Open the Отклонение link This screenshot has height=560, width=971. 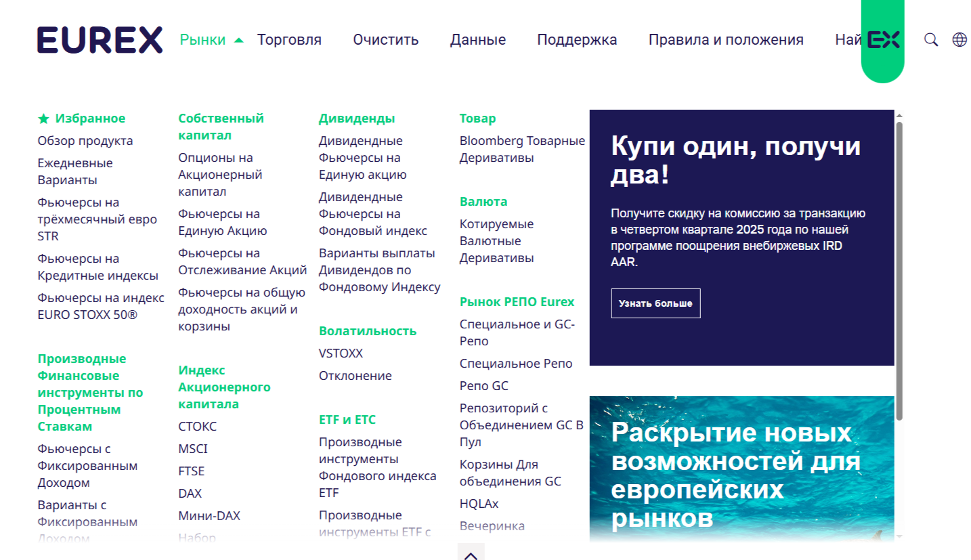click(355, 376)
